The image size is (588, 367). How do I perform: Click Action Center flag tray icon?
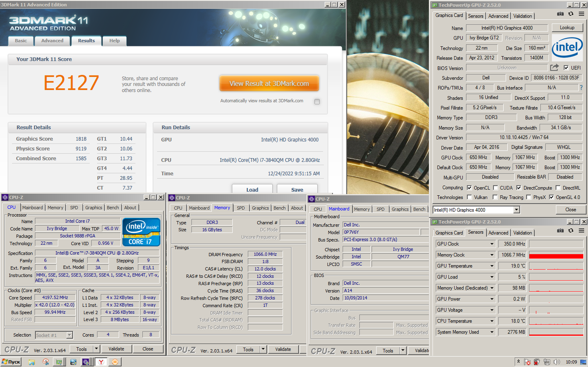(x=527, y=362)
